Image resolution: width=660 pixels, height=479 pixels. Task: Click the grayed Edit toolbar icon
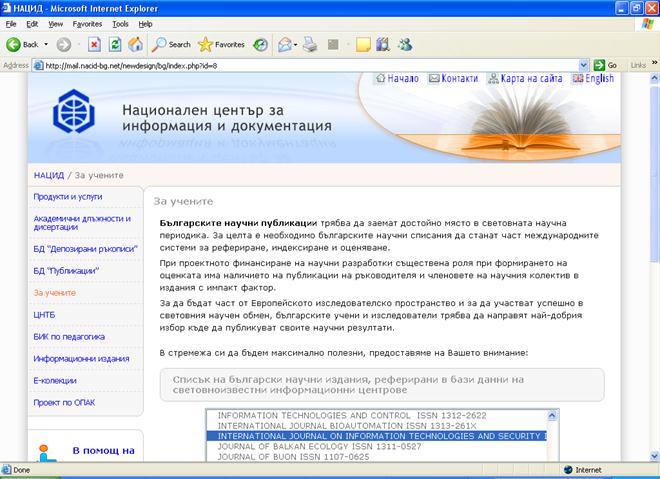(333, 44)
